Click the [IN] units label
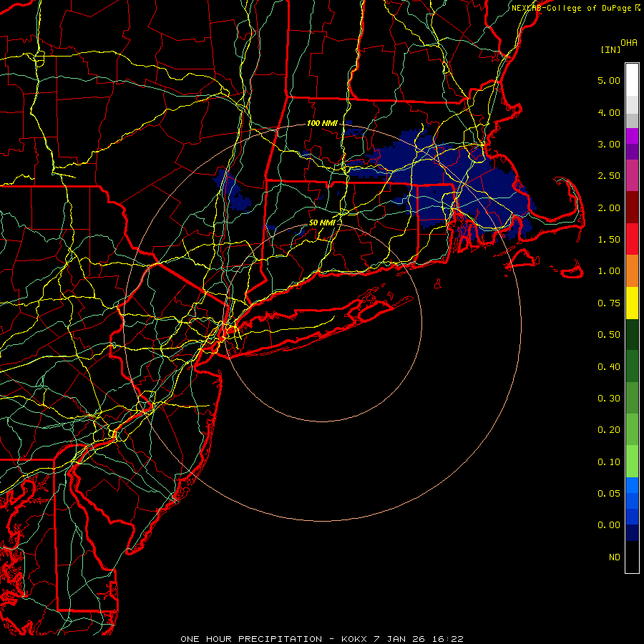 coord(610,49)
